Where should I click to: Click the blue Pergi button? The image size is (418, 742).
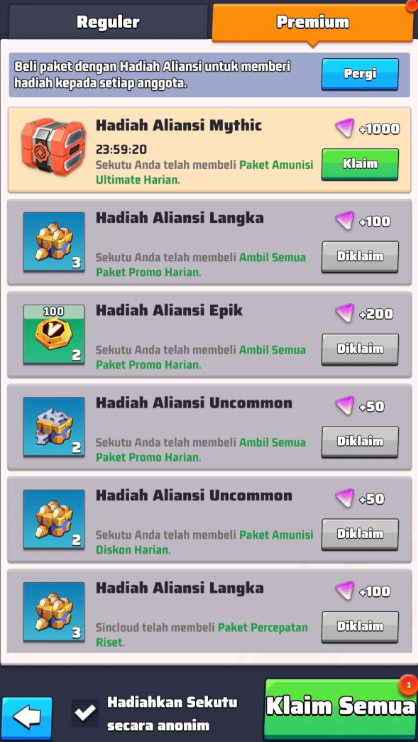click(360, 74)
